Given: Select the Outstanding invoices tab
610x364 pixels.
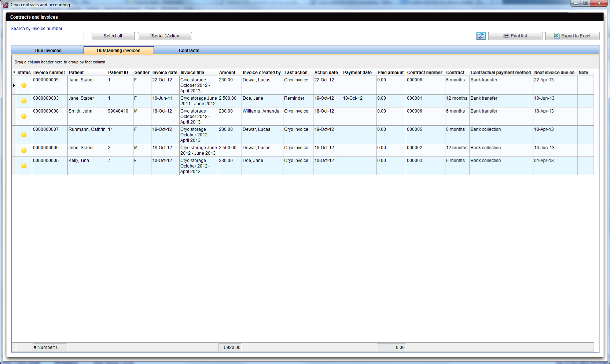Looking at the screenshot, I should tap(118, 51).
